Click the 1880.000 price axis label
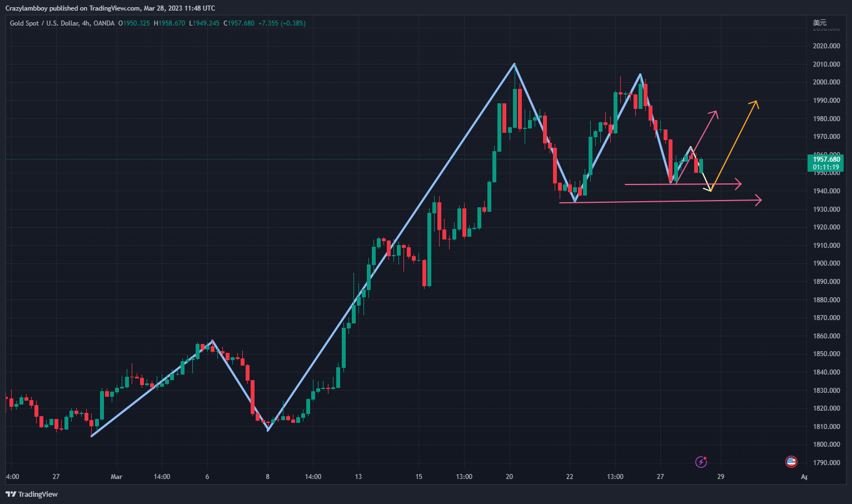This screenshot has width=852, height=504. pos(826,300)
